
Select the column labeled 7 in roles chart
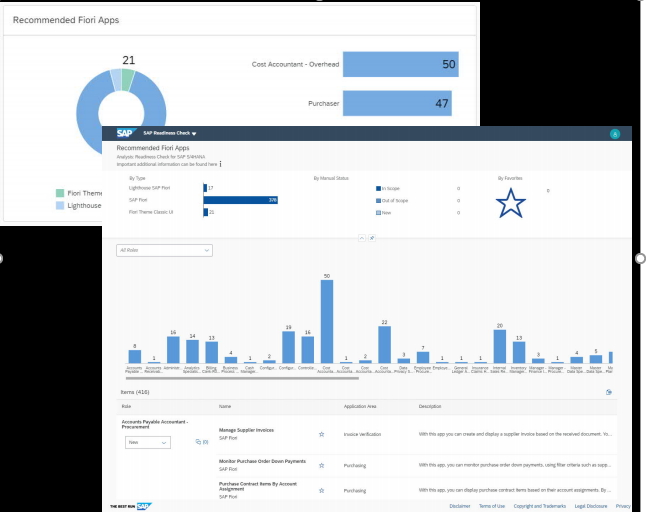423,357
